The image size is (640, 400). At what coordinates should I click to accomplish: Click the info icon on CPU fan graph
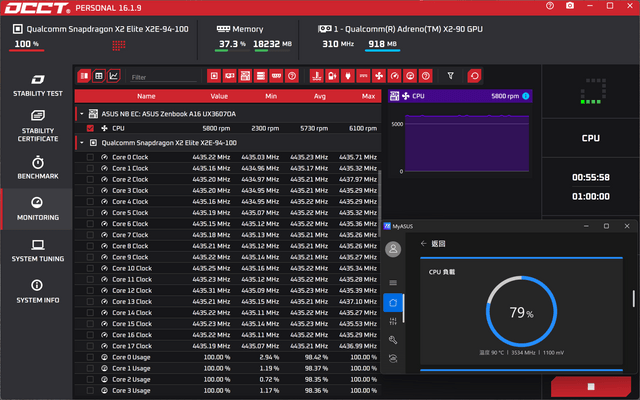(x=526, y=96)
